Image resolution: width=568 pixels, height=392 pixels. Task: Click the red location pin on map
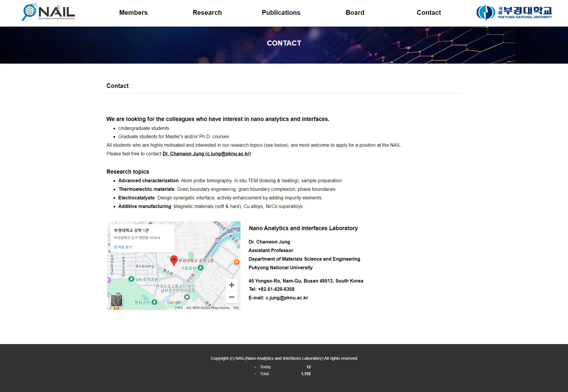pos(174,260)
